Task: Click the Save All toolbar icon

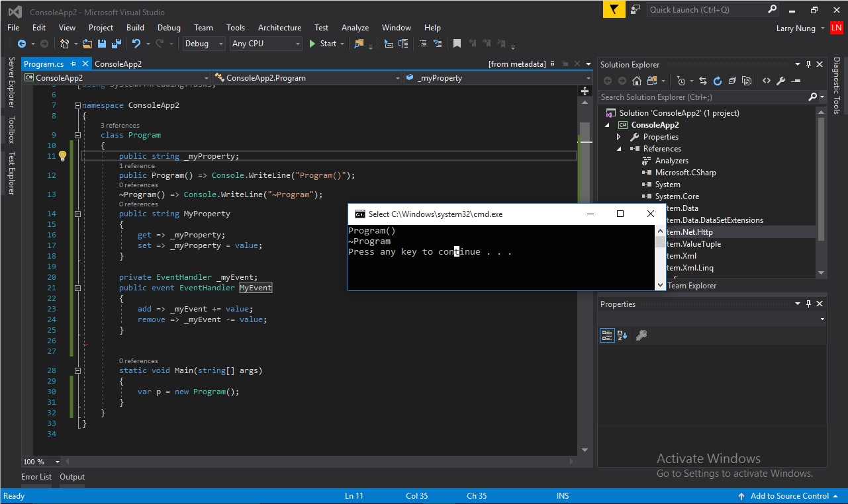Action: [x=117, y=44]
